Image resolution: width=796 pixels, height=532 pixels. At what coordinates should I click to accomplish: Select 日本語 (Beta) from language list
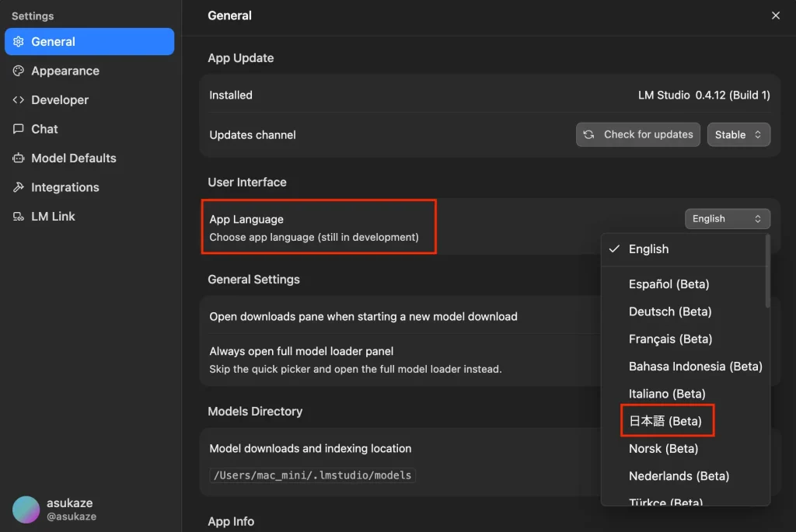pos(665,421)
